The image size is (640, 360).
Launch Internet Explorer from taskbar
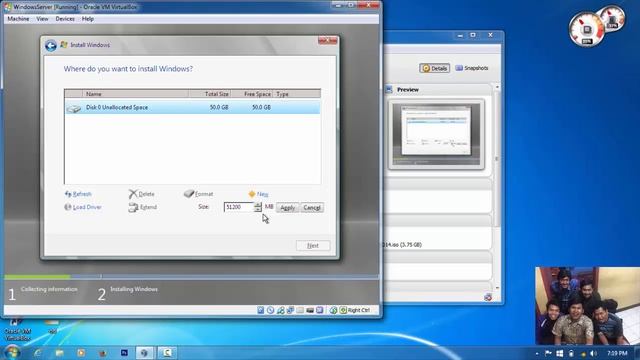(x=38, y=353)
